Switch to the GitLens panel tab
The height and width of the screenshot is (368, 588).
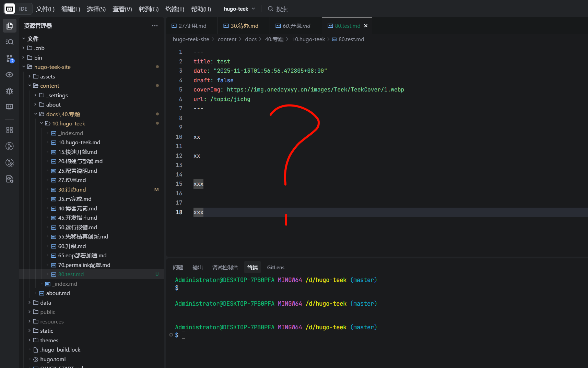[x=275, y=267]
